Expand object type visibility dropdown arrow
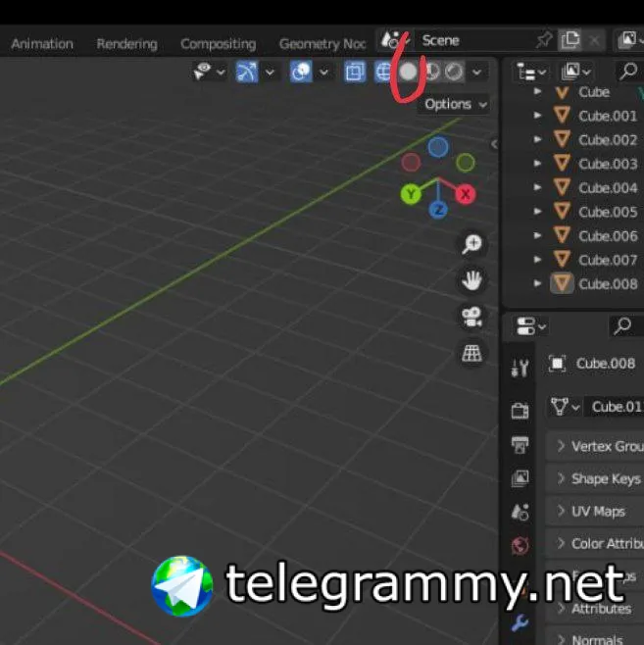The height and width of the screenshot is (645, 644). pos(222,73)
